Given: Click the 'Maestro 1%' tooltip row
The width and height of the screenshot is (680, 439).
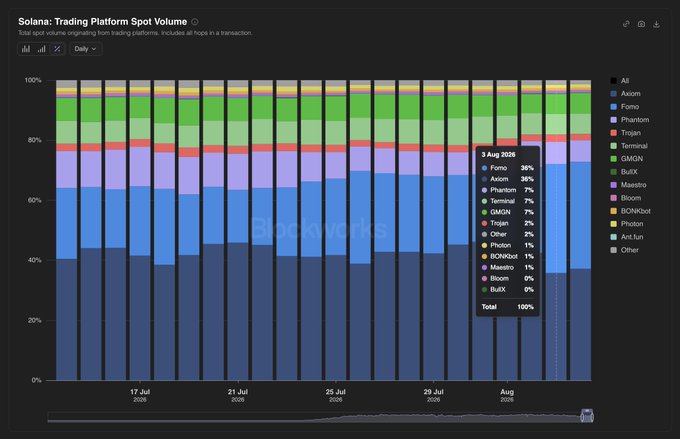Looking at the screenshot, I should pos(507,267).
